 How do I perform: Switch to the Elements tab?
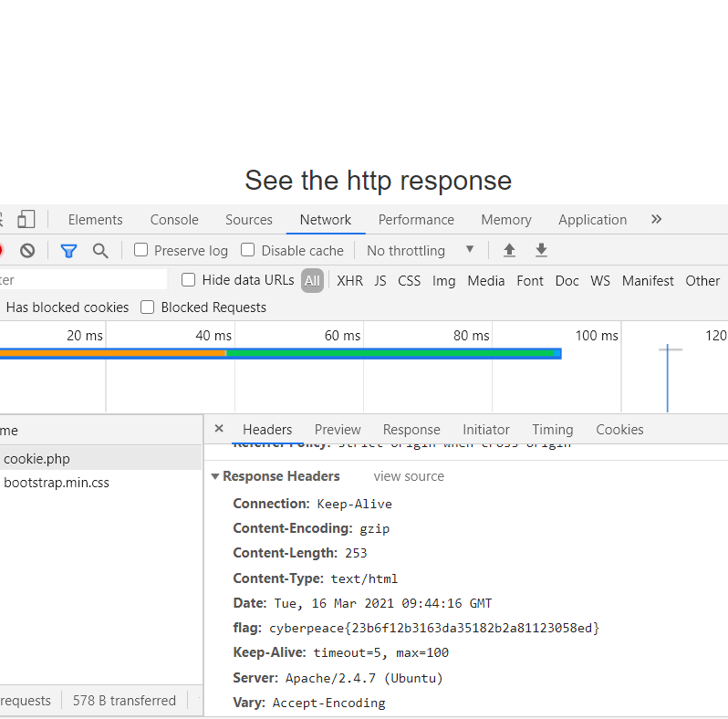click(95, 220)
